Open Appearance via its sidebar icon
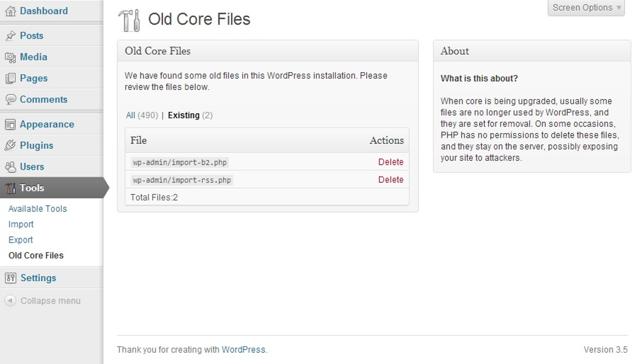Screen dimensions: 642x364 [x=10, y=124]
